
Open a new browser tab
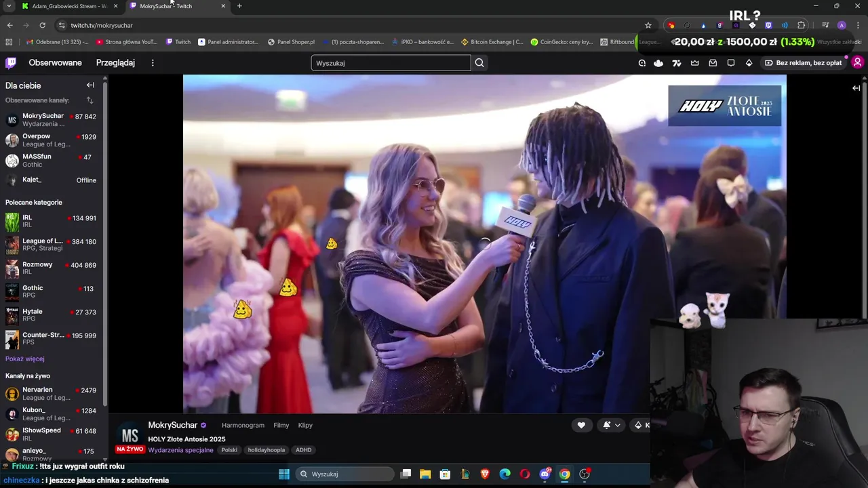click(239, 6)
